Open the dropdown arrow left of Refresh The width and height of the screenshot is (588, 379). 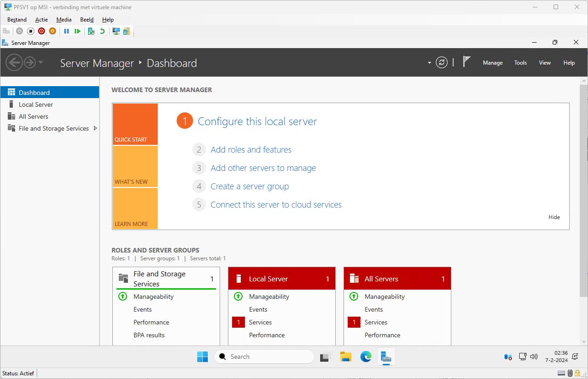[x=429, y=63]
